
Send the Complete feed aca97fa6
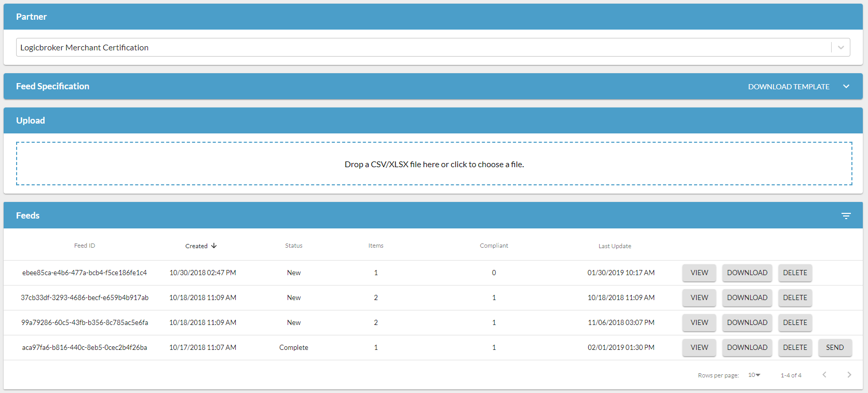(x=834, y=347)
